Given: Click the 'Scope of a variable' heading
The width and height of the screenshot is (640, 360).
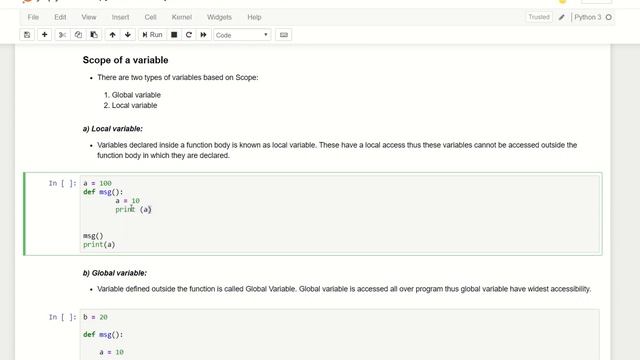Looking at the screenshot, I should (x=125, y=60).
